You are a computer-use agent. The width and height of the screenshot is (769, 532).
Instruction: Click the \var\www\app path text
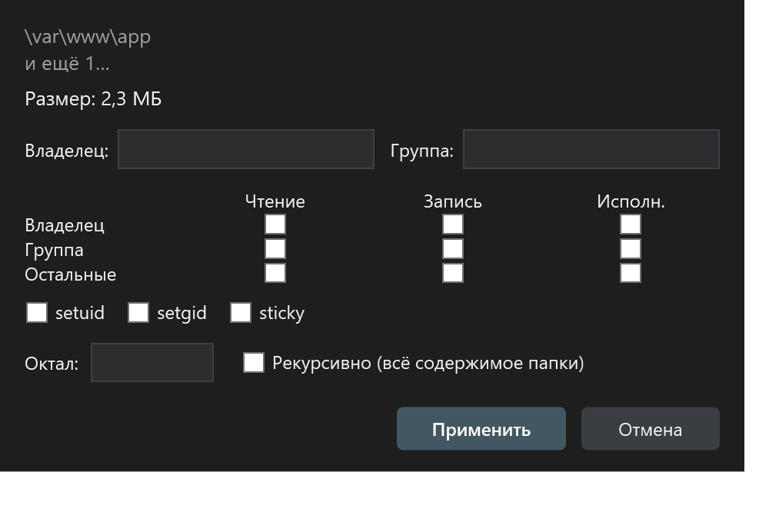click(x=88, y=37)
